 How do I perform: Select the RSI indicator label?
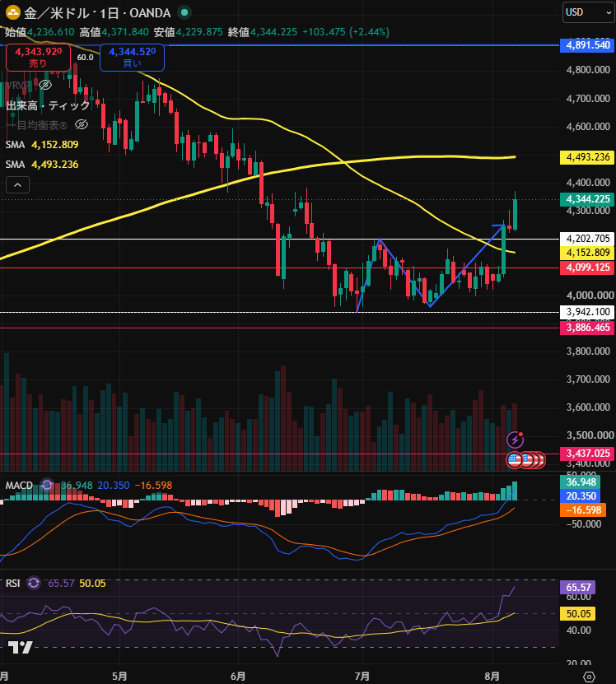click(12, 584)
